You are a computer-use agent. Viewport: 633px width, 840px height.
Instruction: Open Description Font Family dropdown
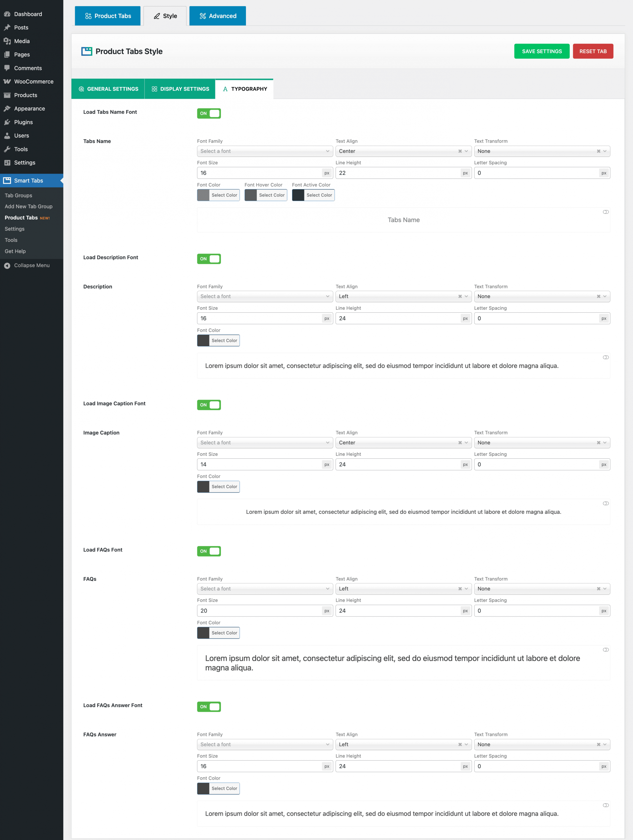pos(265,297)
